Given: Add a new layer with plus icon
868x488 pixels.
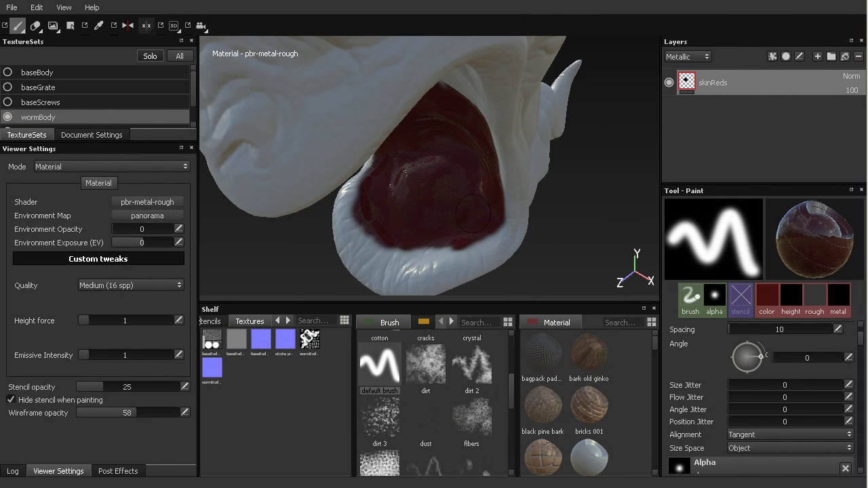Looking at the screenshot, I should (817, 56).
